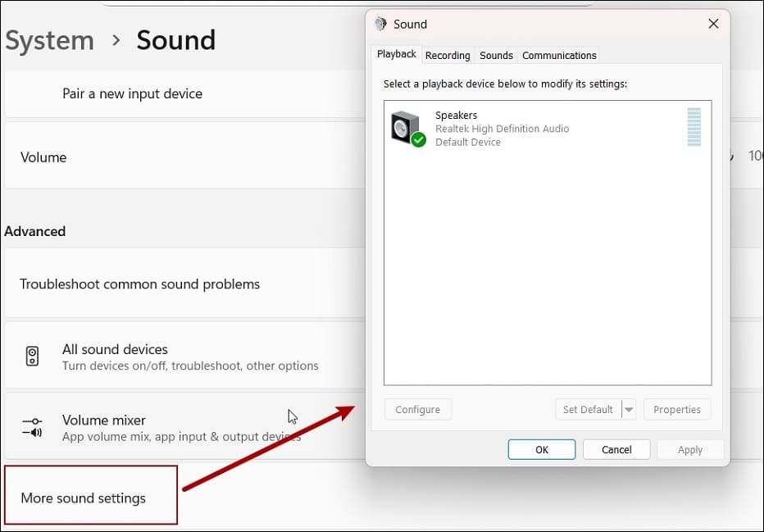Click the Sound icon in the dialog title bar

(380, 24)
